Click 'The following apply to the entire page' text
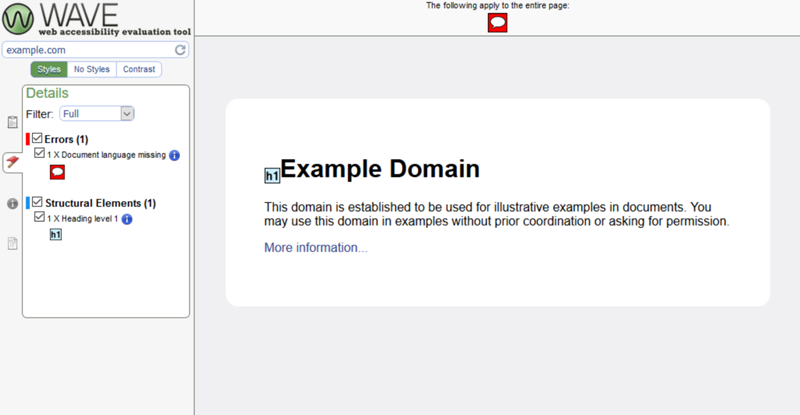Image resolution: width=800 pixels, height=415 pixels. (497, 6)
